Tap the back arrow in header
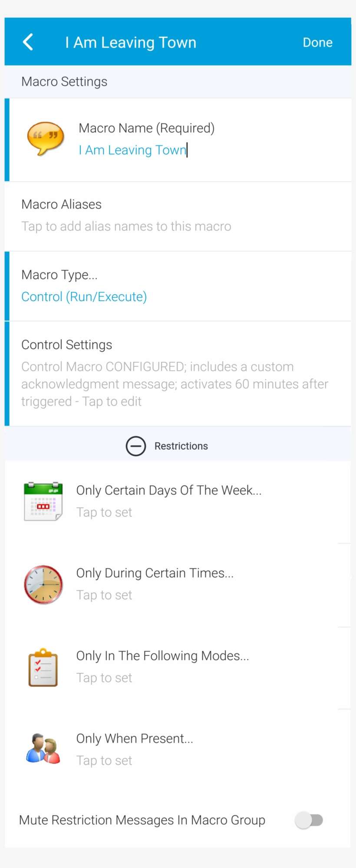 [x=28, y=42]
